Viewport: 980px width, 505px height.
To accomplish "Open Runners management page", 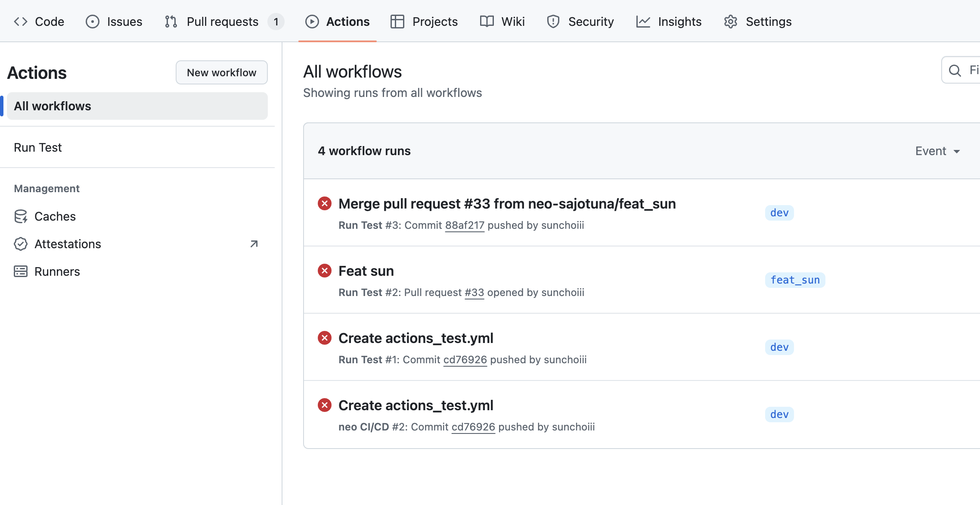I will tap(57, 271).
